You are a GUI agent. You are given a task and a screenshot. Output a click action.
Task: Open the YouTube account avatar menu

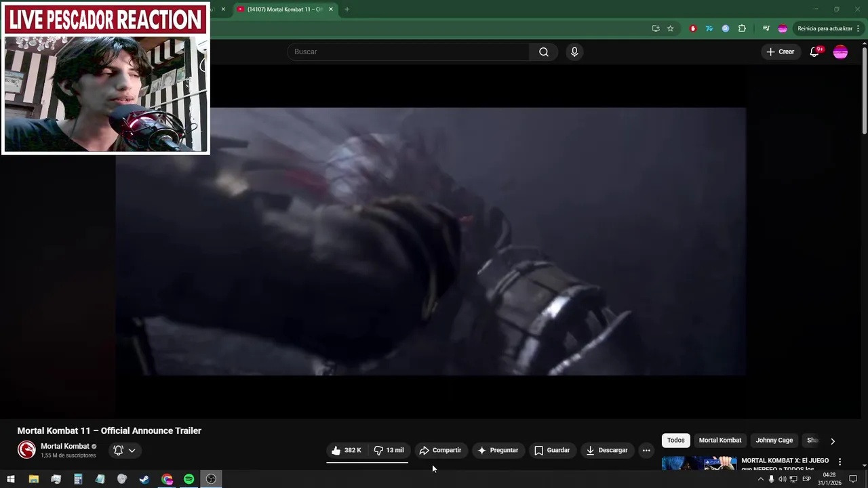point(840,52)
